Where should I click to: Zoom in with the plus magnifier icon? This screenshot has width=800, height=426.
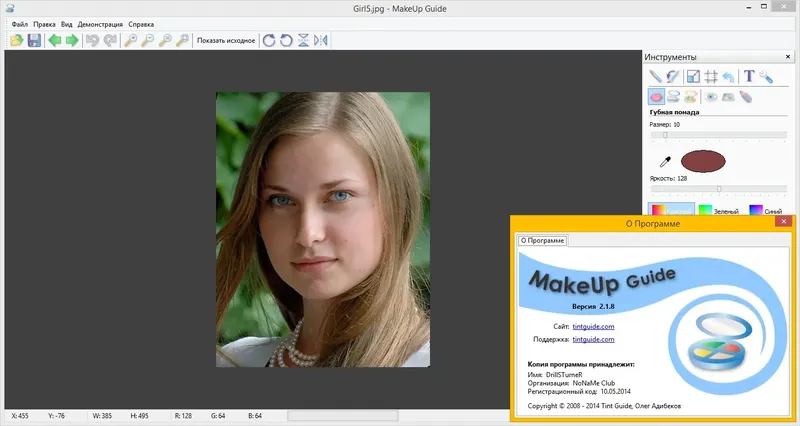(131, 40)
